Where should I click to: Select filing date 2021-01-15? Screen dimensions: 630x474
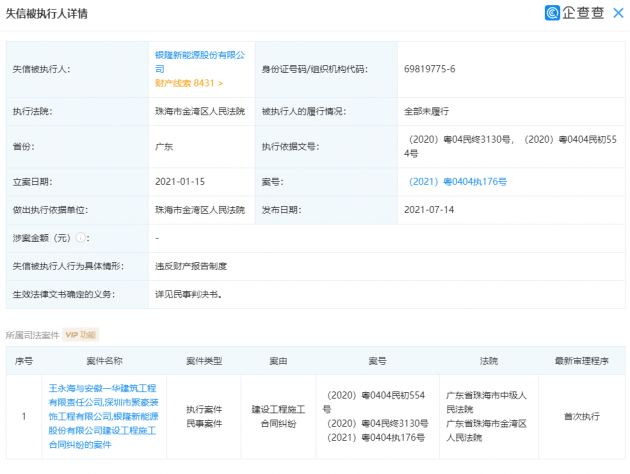click(x=180, y=182)
